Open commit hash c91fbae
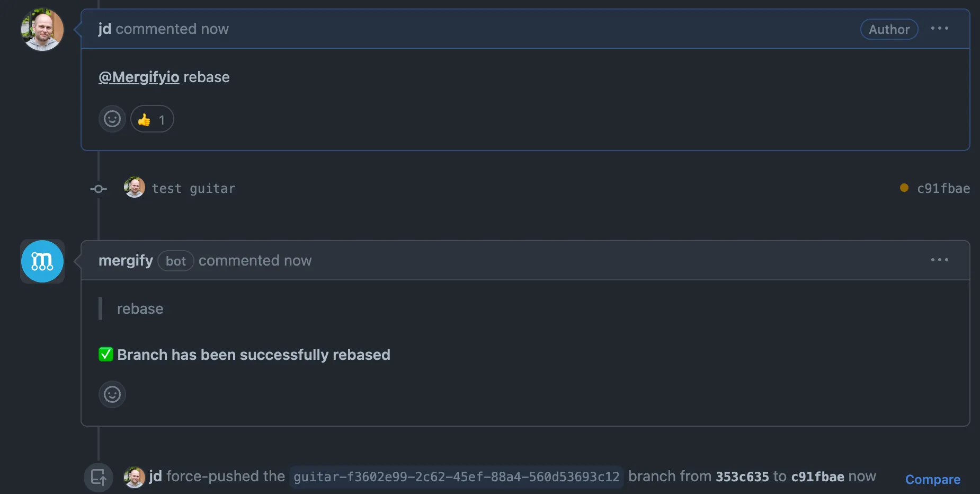 coord(943,188)
